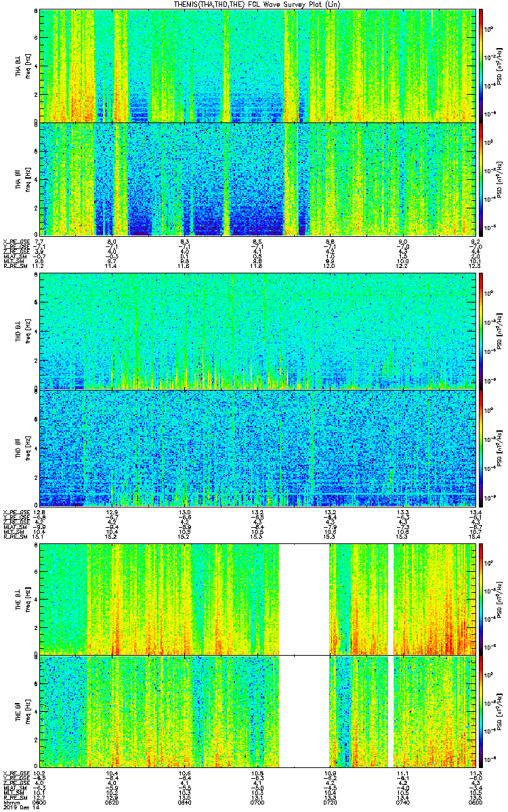
Task: Click the PSD color bar of THE B⊥ panel
Action: 481,598
